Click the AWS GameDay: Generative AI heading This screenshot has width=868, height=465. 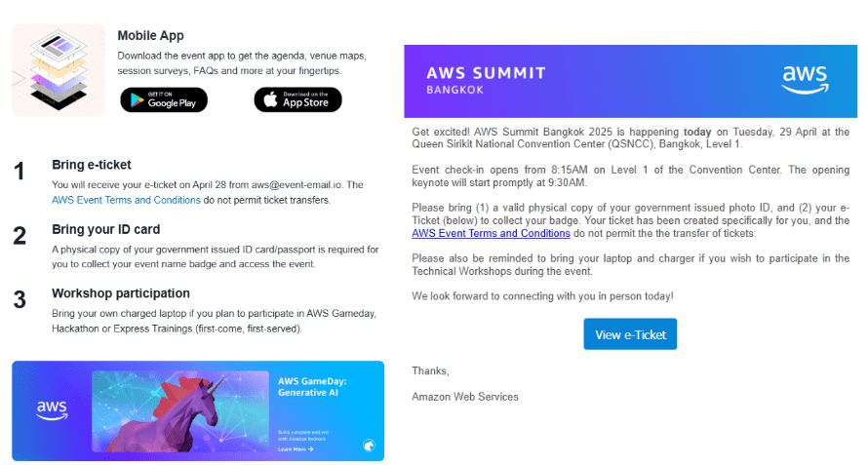312,387
